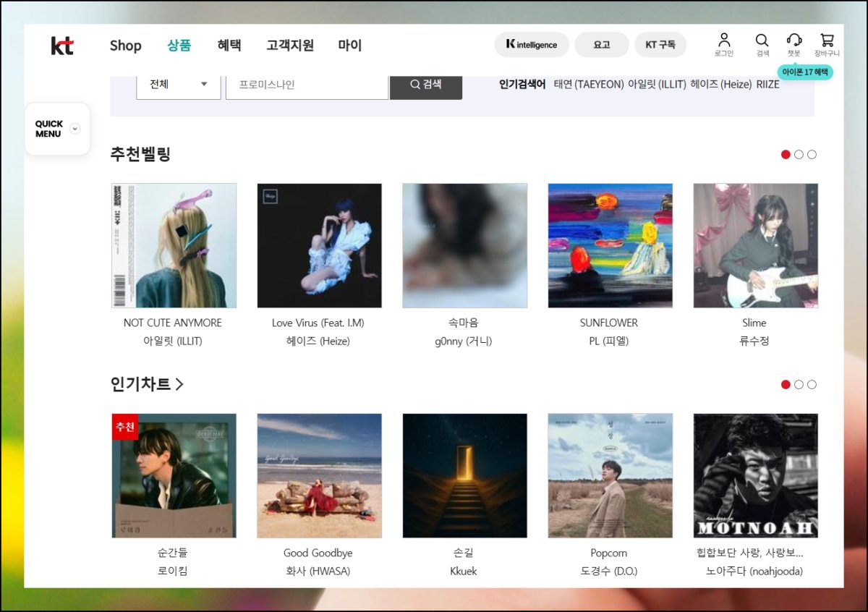Click the 순간들 title text
Image resolution: width=868 pixels, height=612 pixels.
coord(173,553)
